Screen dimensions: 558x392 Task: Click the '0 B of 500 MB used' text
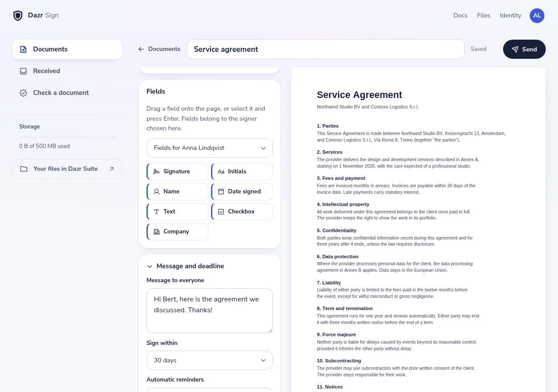[44, 146]
